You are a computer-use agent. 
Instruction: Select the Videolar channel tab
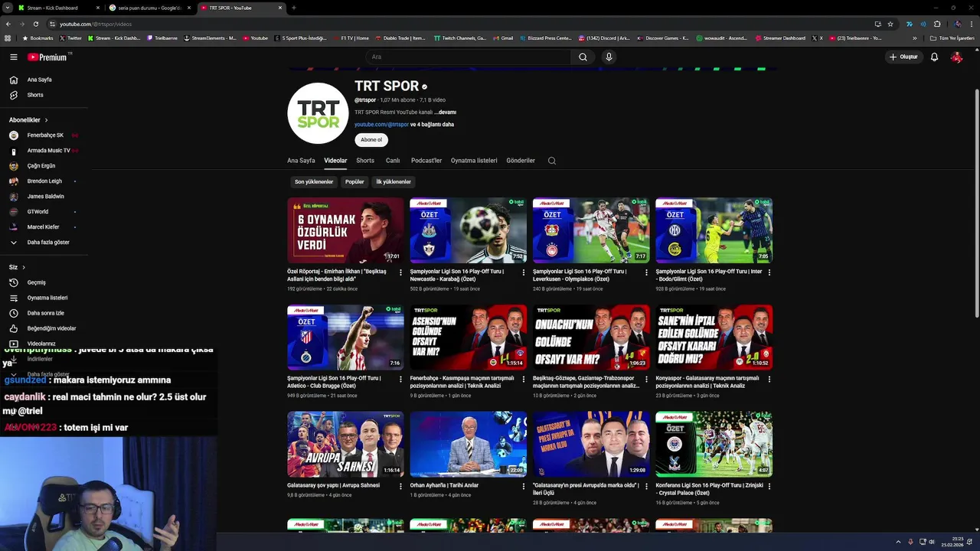pyautogui.click(x=335, y=161)
